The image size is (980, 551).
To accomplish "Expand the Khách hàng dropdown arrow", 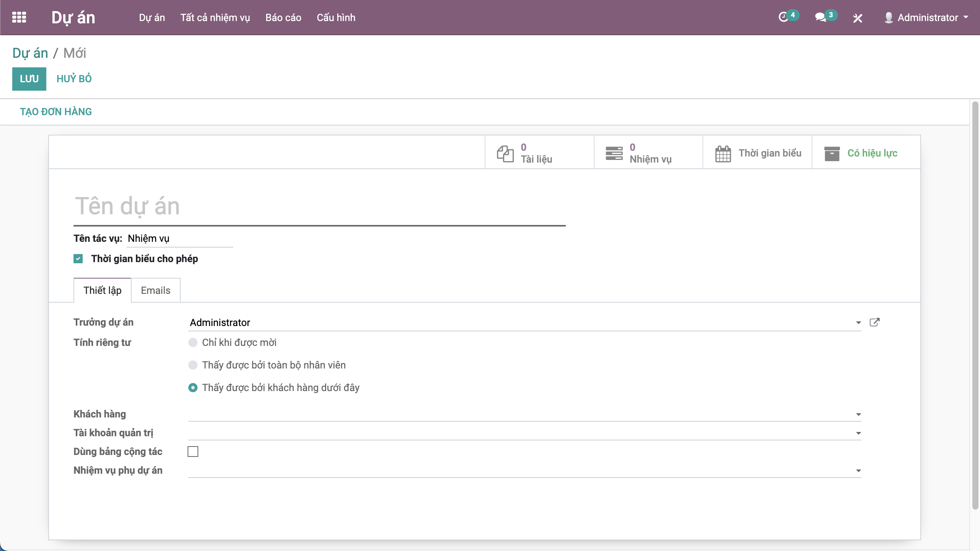I will [858, 414].
